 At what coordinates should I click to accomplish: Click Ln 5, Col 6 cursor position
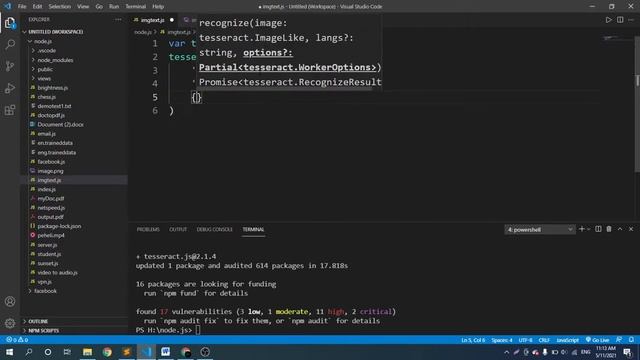[x=473, y=340]
